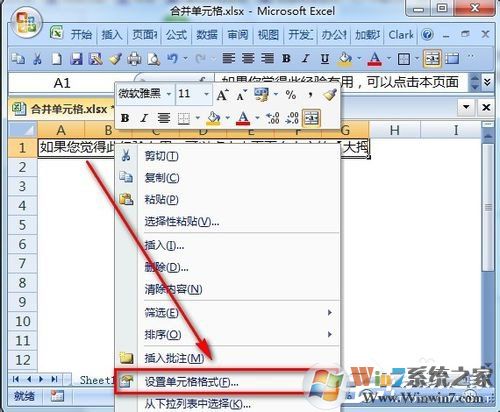Viewport: 500px width, 412px height.
Task: Click the Copy icon in quick access toolbar
Action: point(18,59)
